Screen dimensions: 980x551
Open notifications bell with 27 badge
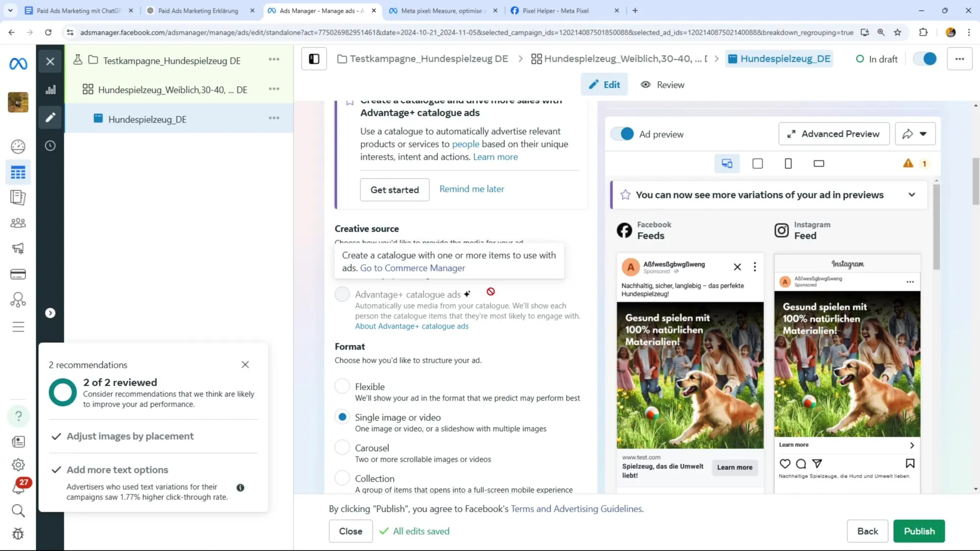19,487
